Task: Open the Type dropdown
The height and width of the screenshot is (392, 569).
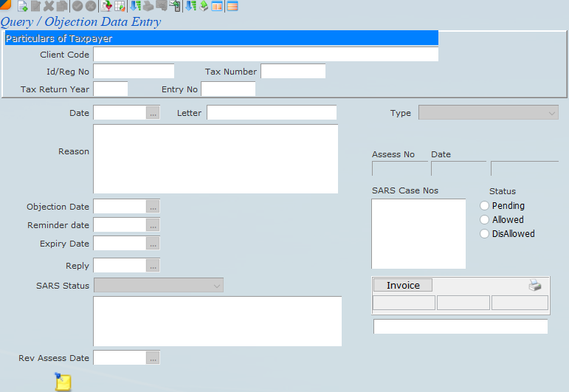Action: click(x=488, y=113)
